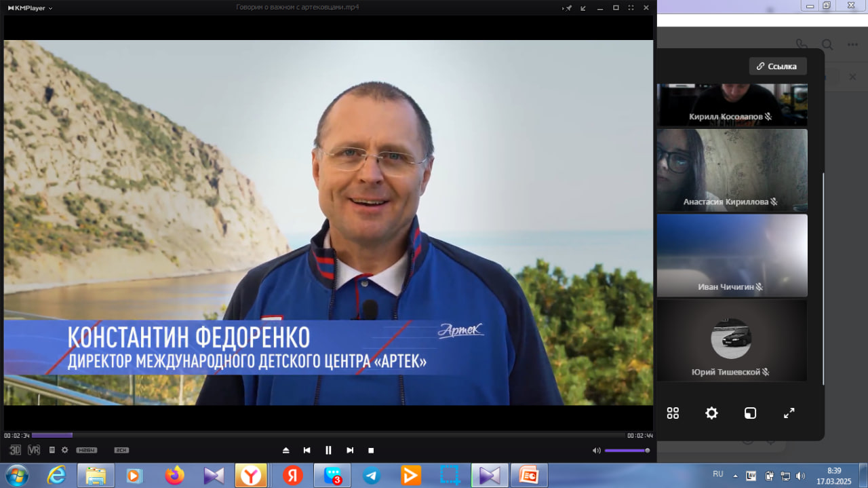Viewport: 868px width, 488px height.
Task: Switch RU keyboard language indicator
Action: point(718,474)
